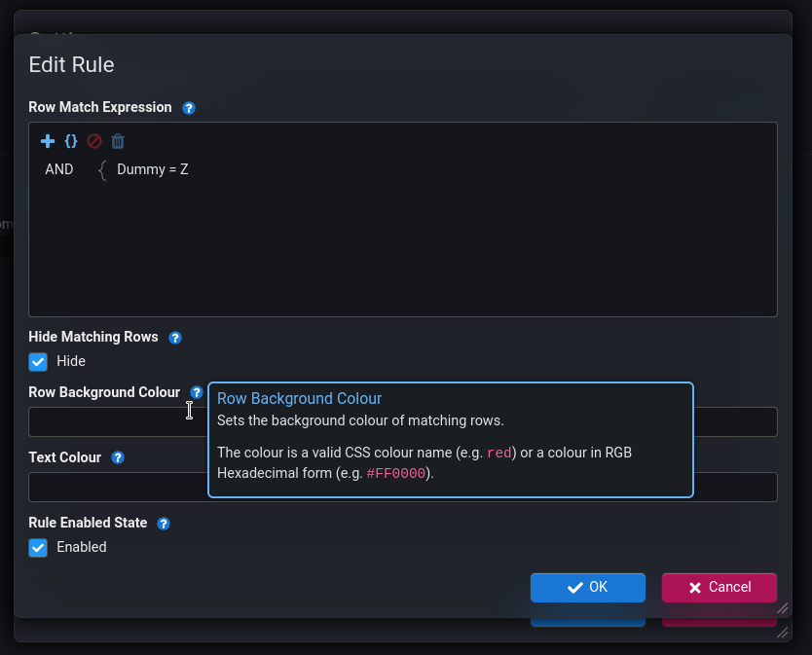Uncheck the Hide checkbox

pos(38,362)
